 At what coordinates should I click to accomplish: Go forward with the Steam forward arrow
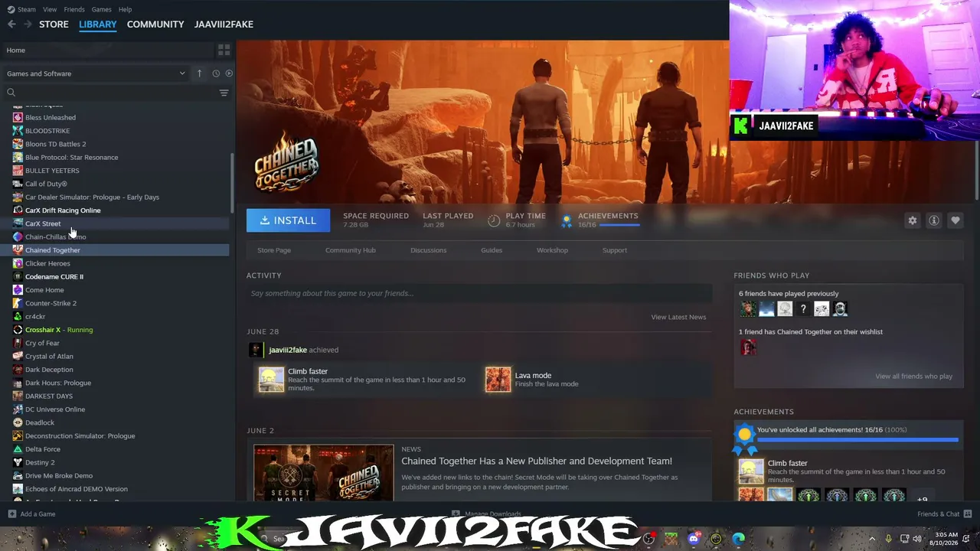(x=28, y=24)
